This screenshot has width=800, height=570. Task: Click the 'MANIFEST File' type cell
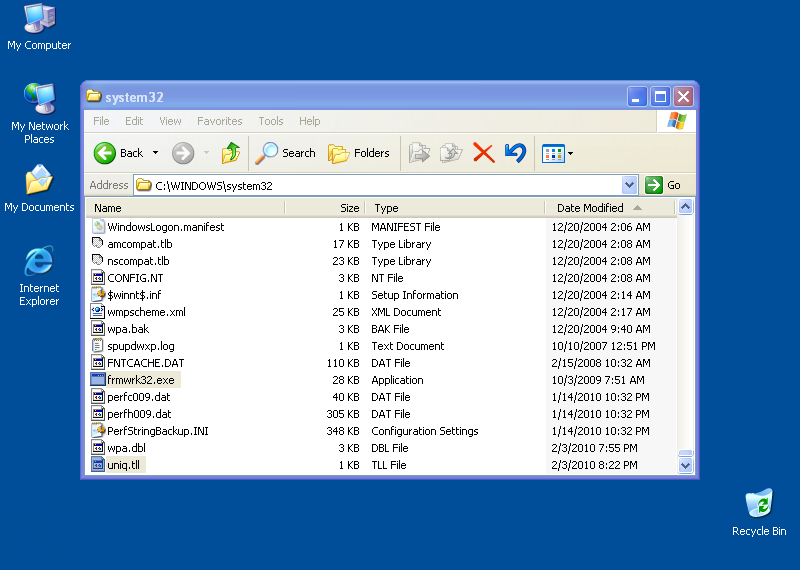pyautogui.click(x=406, y=227)
